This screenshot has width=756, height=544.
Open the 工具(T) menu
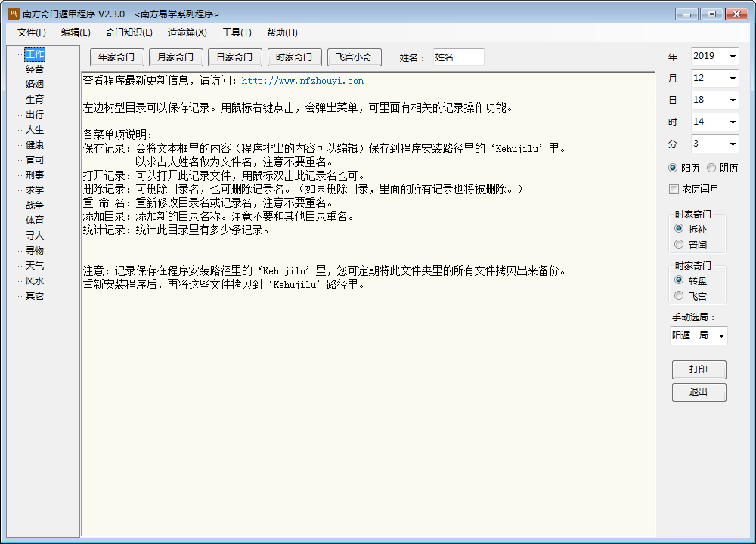pyautogui.click(x=237, y=32)
